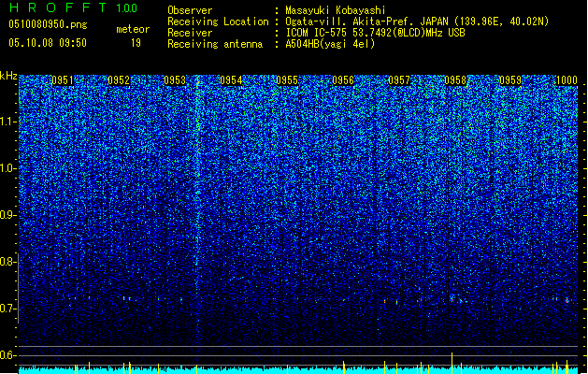Image resolution: width=588 pixels, height=374 pixels.
Task: Click the 0957 time marker
Action: pyautogui.click(x=399, y=80)
